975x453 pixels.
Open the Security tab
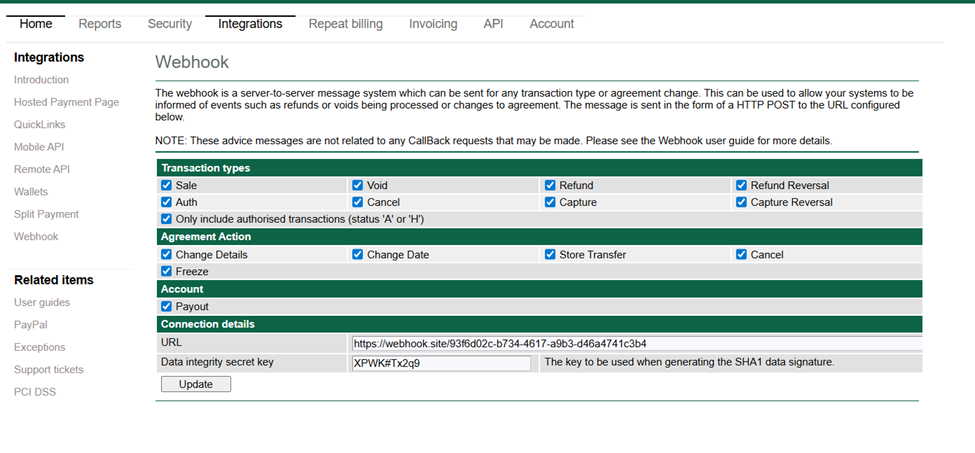tap(169, 24)
